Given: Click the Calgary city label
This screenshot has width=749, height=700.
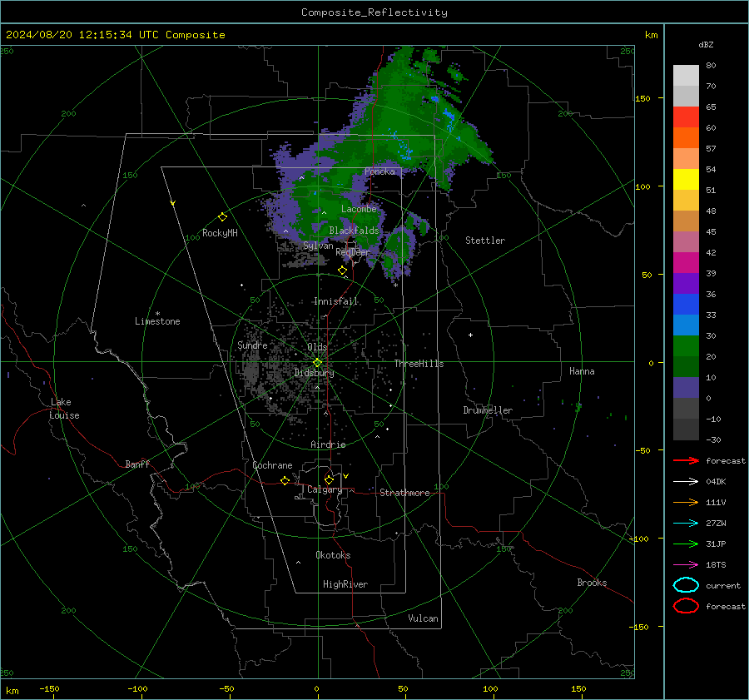Looking at the screenshot, I should pyautogui.click(x=325, y=489).
